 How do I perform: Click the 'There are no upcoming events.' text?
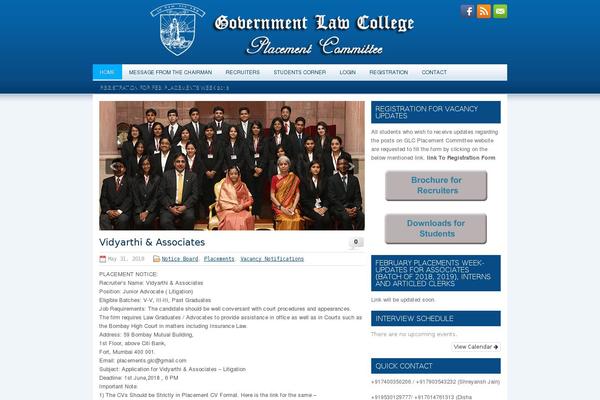click(414, 334)
